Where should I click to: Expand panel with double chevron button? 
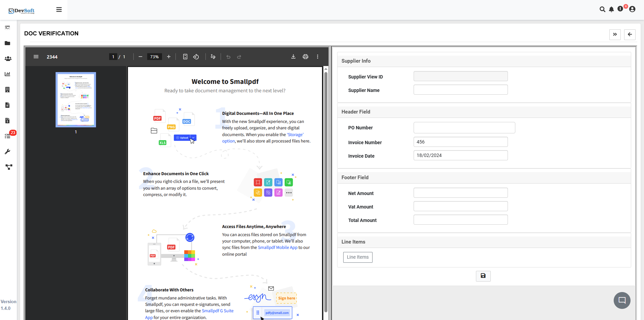pos(615,34)
